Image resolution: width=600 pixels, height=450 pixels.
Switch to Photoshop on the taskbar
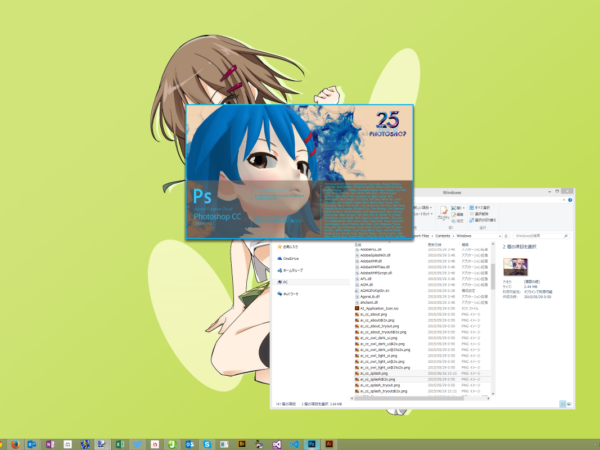[x=311, y=444]
